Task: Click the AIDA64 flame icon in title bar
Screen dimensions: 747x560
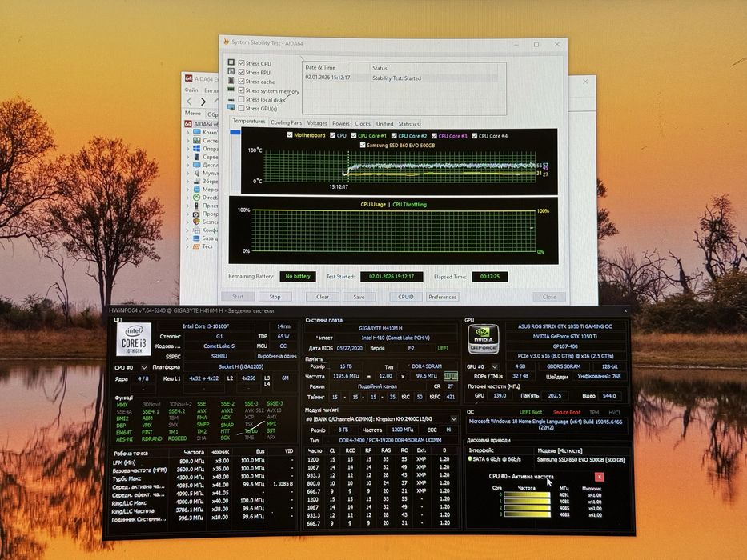Action: click(227, 42)
